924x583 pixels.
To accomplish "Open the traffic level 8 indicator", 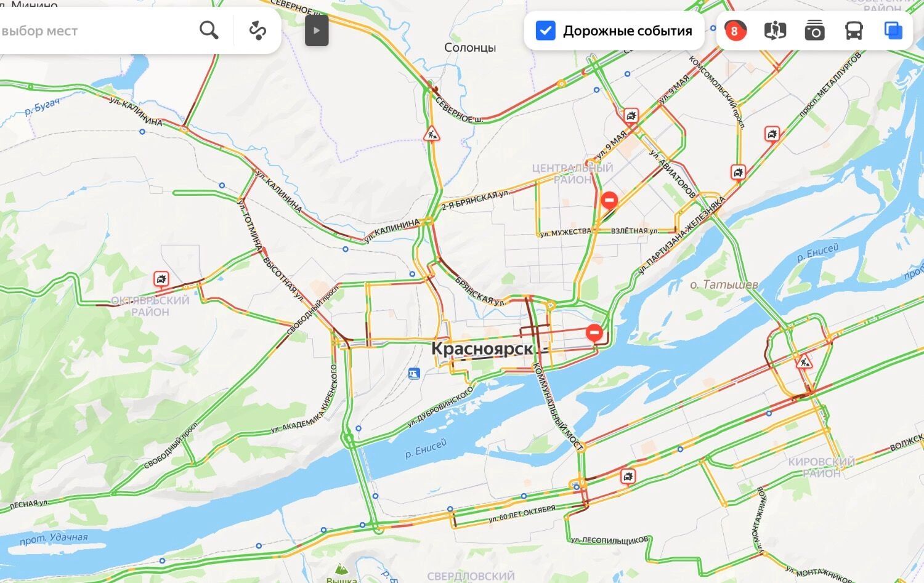I will (x=735, y=30).
